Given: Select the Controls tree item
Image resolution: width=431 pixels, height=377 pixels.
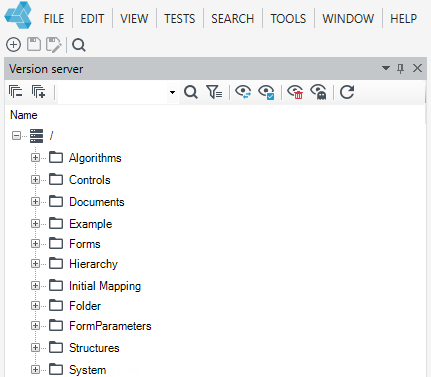Looking at the screenshot, I should tap(90, 180).
